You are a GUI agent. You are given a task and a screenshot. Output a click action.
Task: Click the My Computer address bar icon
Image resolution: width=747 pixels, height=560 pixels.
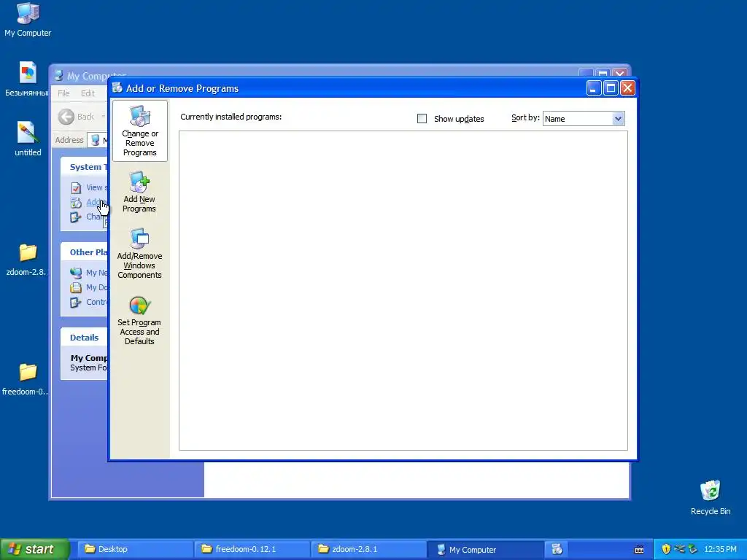click(96, 140)
